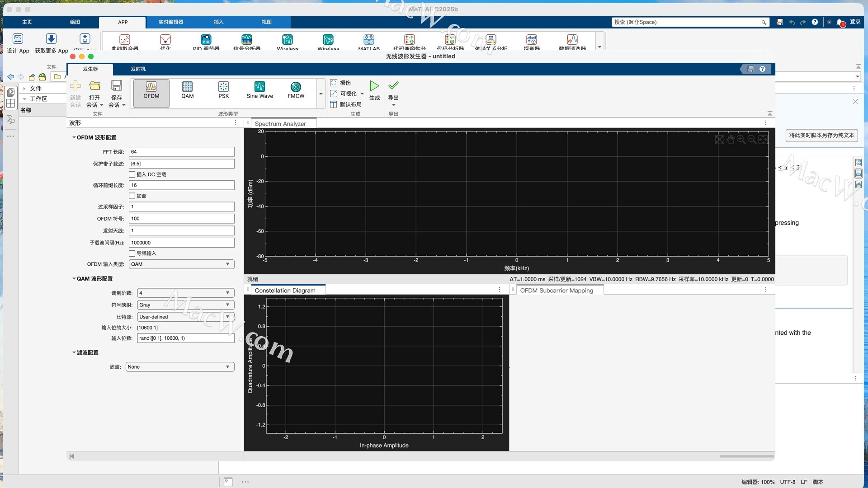Open the OFDM 输入类型 QAM dropdown
Viewport: 868px width, 488px height.
181,264
